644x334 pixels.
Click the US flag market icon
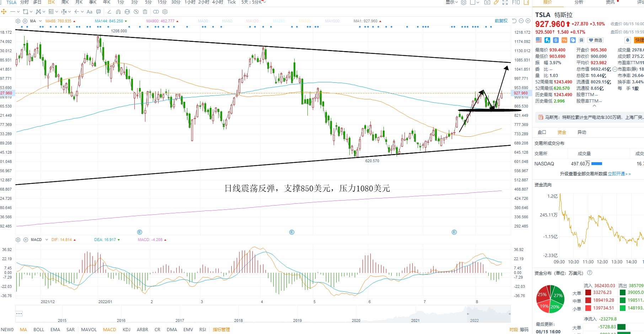pos(539,40)
